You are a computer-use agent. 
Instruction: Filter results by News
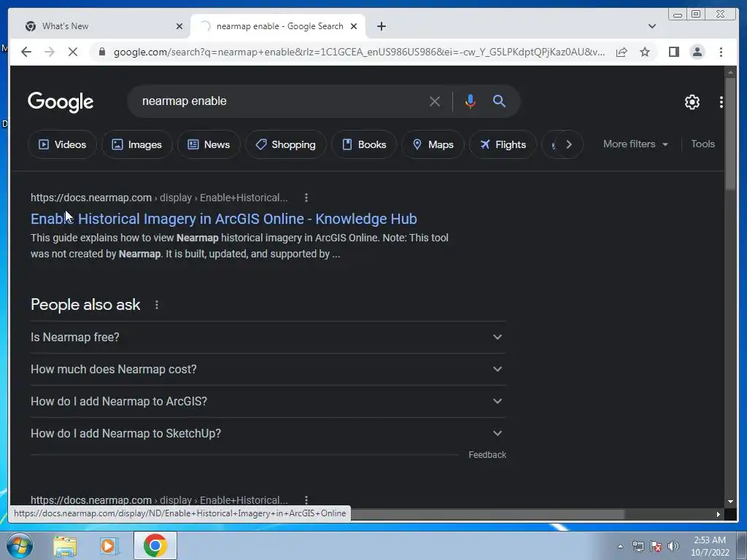209,144
